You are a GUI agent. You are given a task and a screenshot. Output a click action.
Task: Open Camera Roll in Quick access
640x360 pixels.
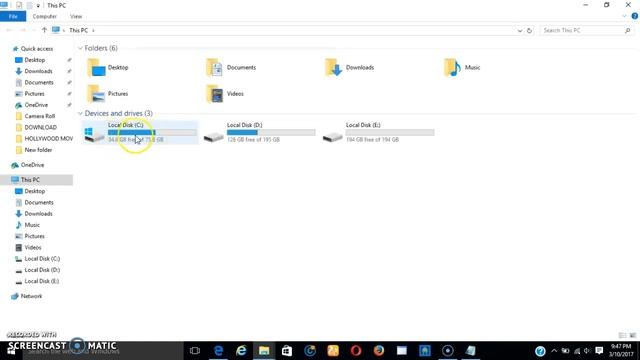pos(40,116)
